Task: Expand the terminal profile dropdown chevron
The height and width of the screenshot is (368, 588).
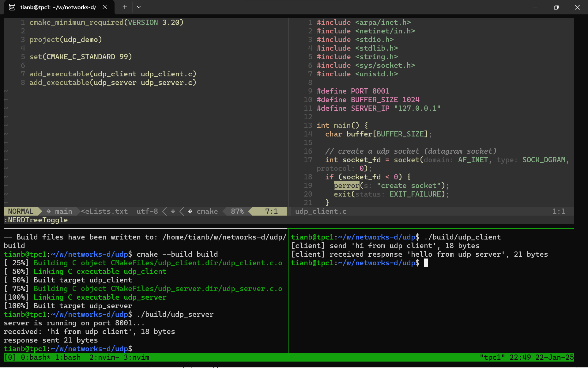Action: tap(139, 7)
